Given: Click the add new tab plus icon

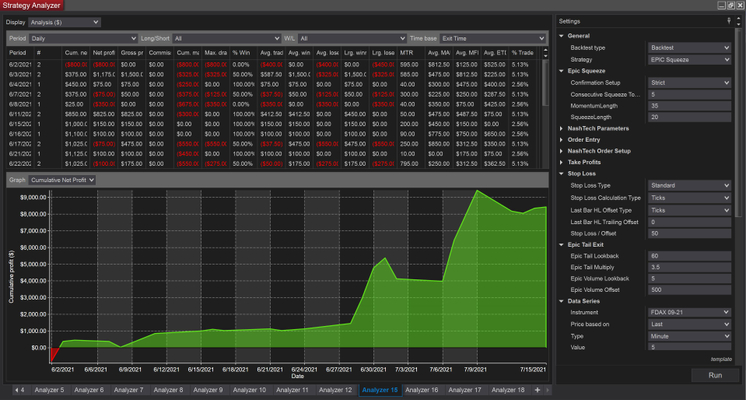Looking at the screenshot, I should click(x=537, y=389).
